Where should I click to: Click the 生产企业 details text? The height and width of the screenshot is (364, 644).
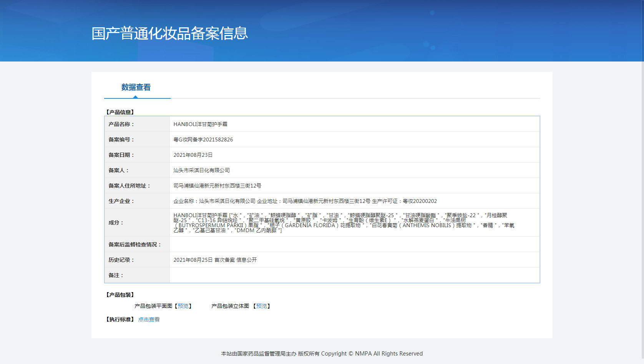tap(305, 201)
